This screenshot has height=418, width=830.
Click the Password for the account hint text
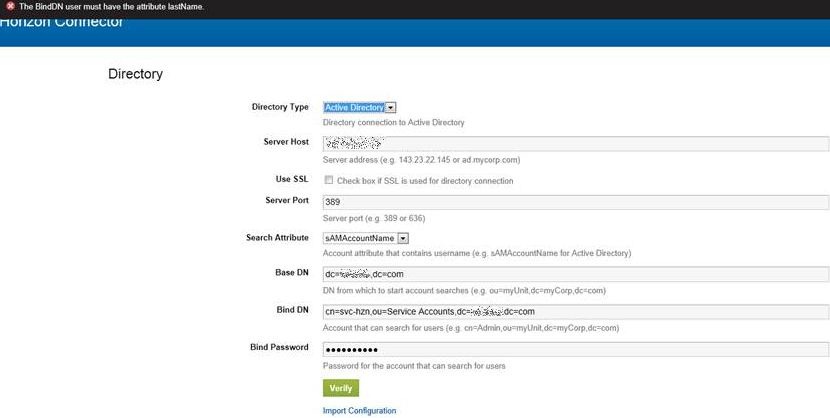(x=414, y=366)
